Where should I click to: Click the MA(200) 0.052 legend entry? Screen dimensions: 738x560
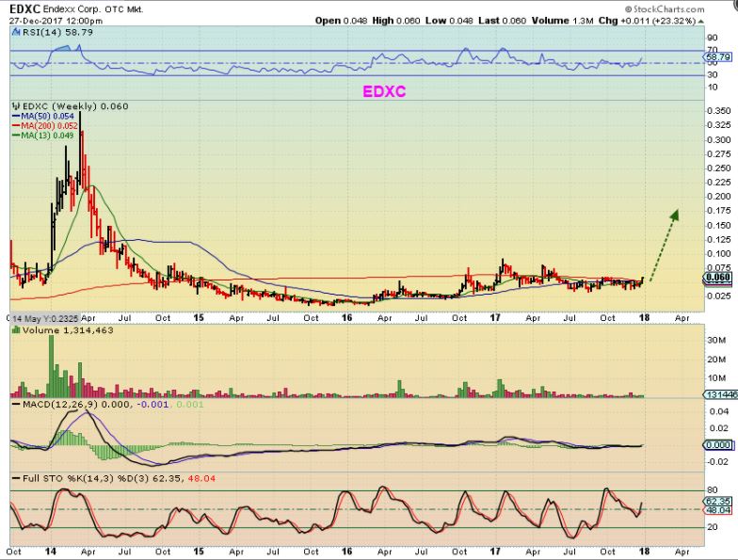pos(49,126)
